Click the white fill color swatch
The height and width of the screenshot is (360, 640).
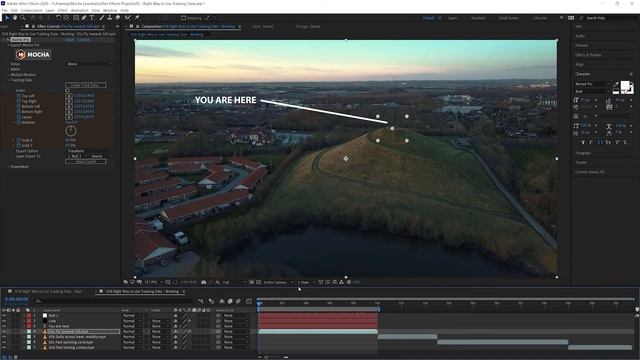pyautogui.click(x=625, y=85)
